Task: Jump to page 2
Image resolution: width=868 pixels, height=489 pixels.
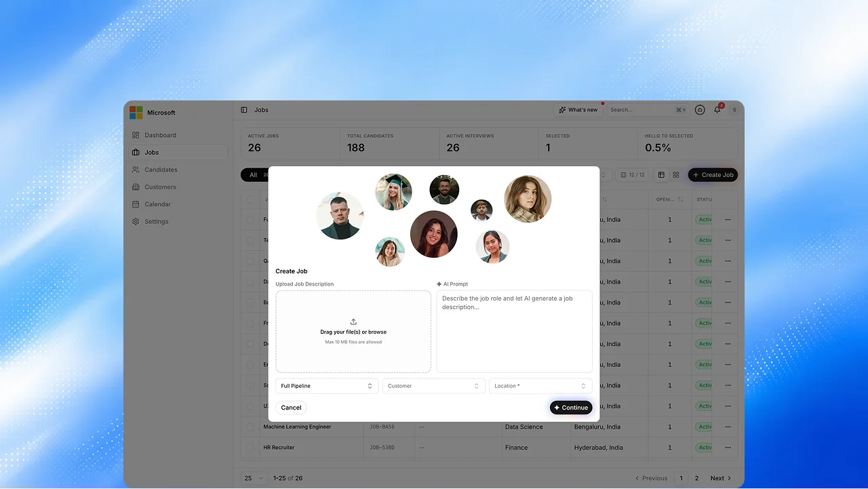Action: click(696, 478)
